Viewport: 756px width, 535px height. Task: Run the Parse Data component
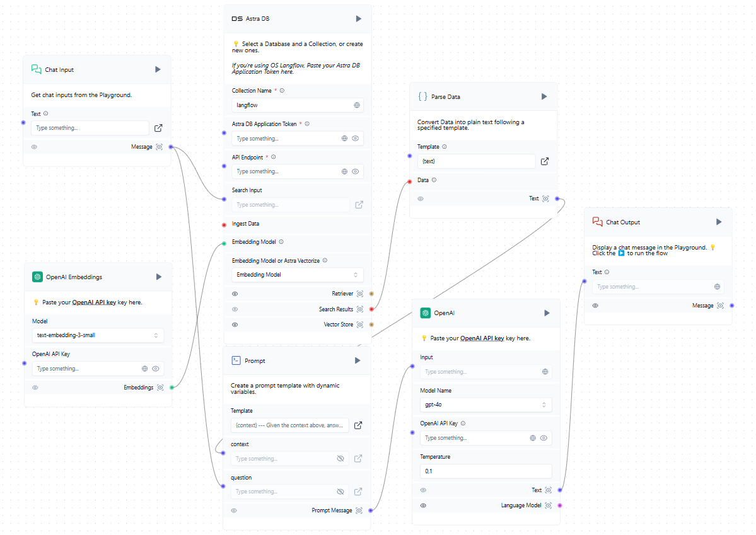pyautogui.click(x=544, y=96)
